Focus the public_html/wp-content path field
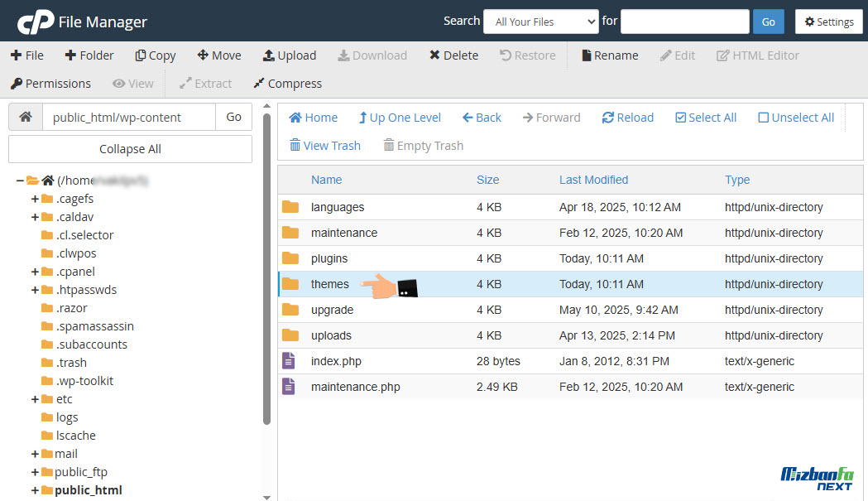Image resolution: width=868 pixels, height=501 pixels. (129, 117)
